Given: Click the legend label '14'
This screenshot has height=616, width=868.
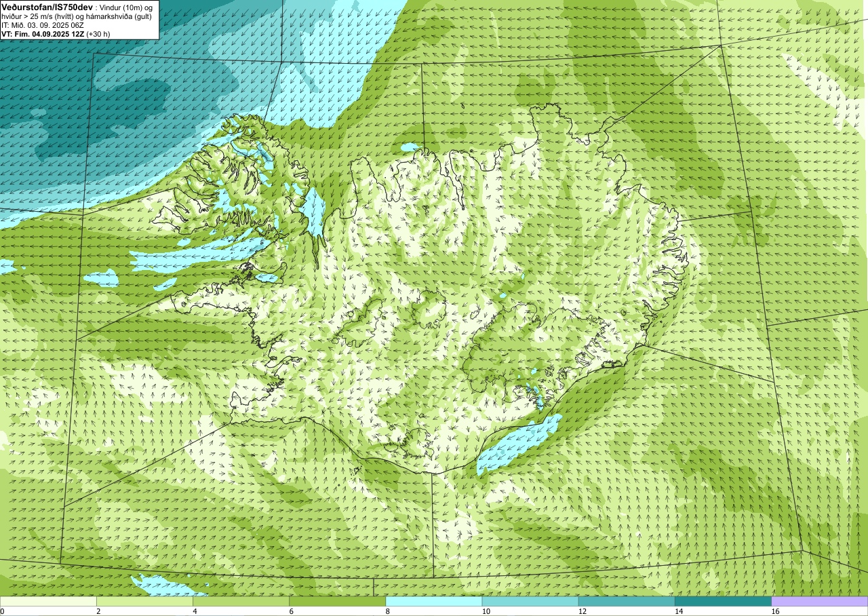Looking at the screenshot, I should point(678,611).
